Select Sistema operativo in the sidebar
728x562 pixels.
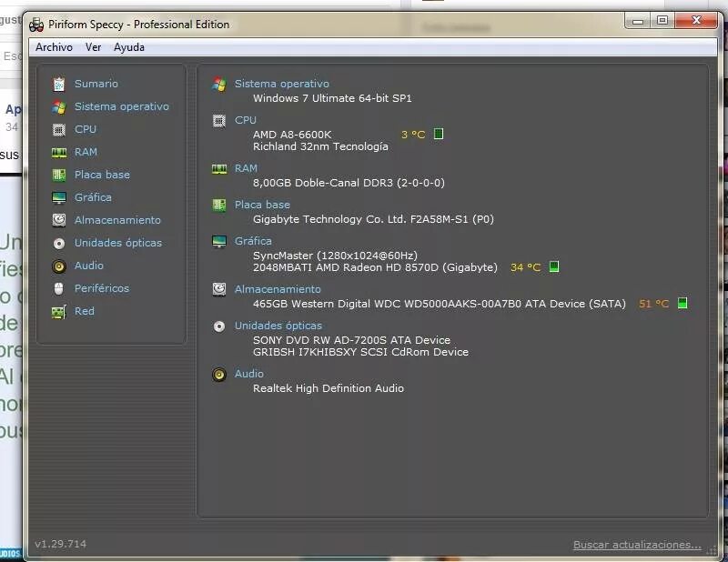(122, 106)
